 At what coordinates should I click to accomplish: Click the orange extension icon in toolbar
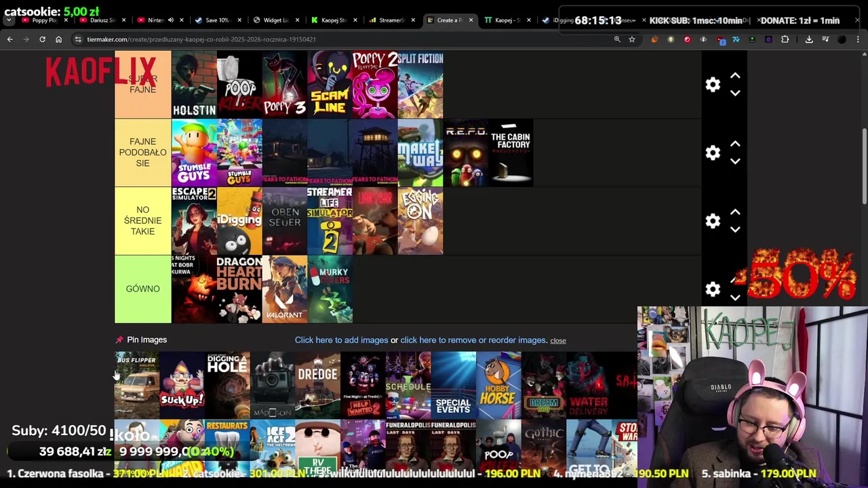(654, 39)
